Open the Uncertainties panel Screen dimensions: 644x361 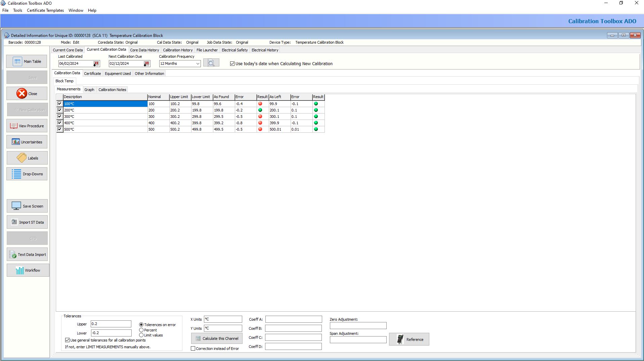coord(27,142)
